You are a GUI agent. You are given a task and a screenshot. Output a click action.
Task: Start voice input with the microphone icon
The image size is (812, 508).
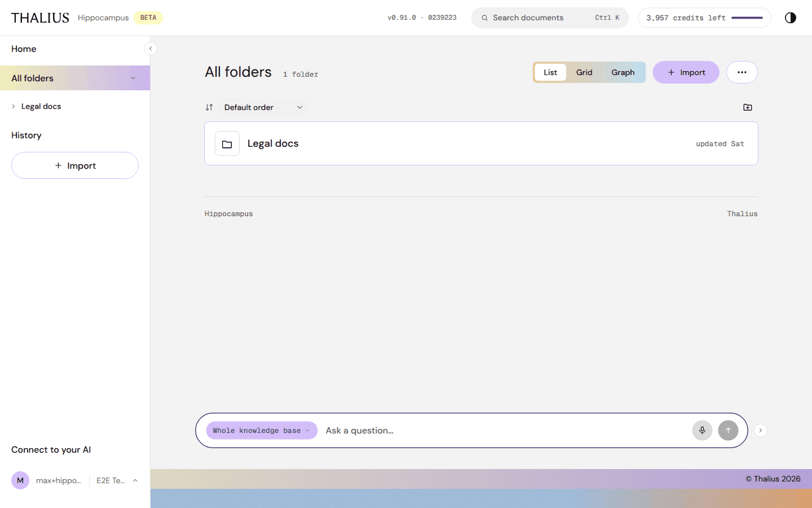pos(702,430)
